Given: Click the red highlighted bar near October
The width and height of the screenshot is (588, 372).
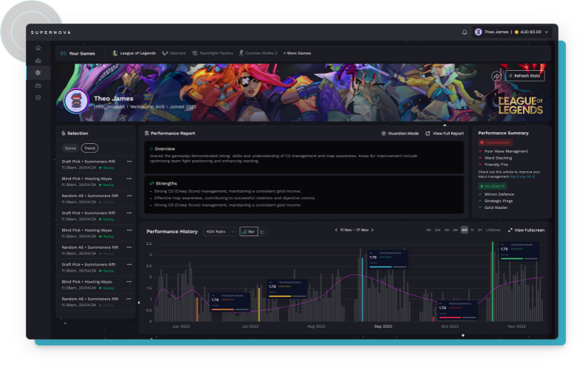Looking at the screenshot, I should (433, 319).
